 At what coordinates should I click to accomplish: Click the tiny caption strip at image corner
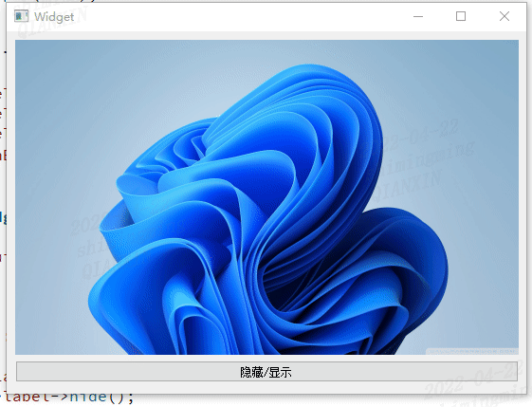pyautogui.click(x=471, y=351)
